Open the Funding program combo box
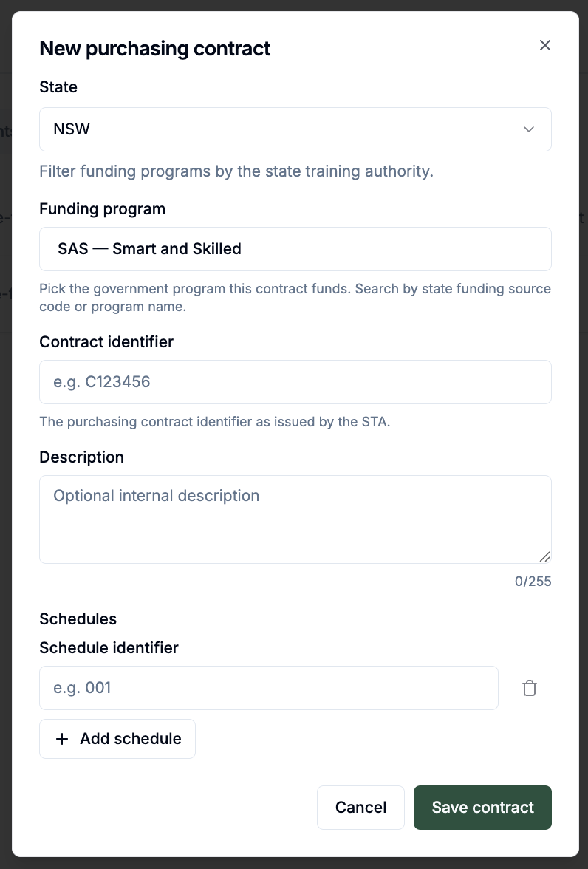 295,249
